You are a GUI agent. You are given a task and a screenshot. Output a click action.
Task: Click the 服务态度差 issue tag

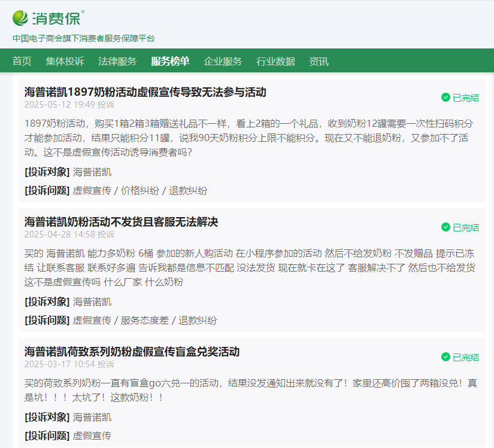(x=145, y=320)
